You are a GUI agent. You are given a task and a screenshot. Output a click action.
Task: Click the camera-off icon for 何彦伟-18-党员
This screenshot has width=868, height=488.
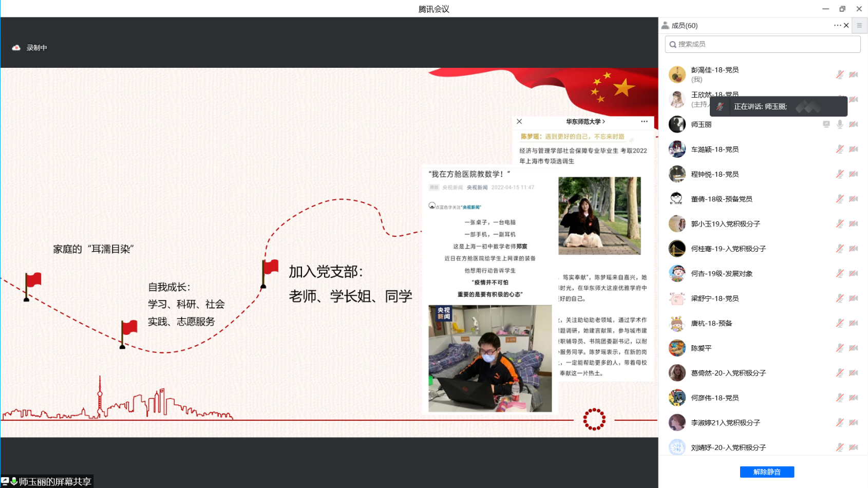854,398
